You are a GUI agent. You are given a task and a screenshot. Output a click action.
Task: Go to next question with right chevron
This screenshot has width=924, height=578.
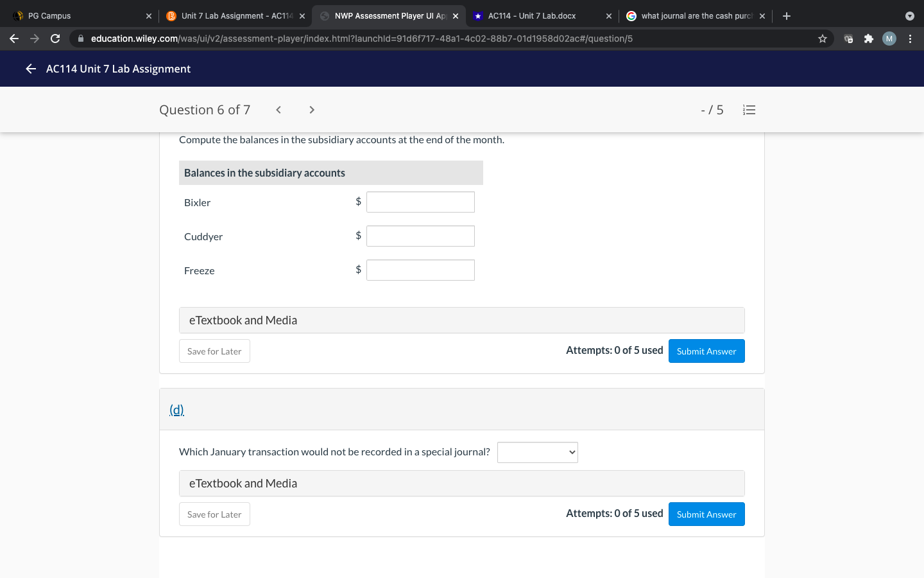click(311, 109)
